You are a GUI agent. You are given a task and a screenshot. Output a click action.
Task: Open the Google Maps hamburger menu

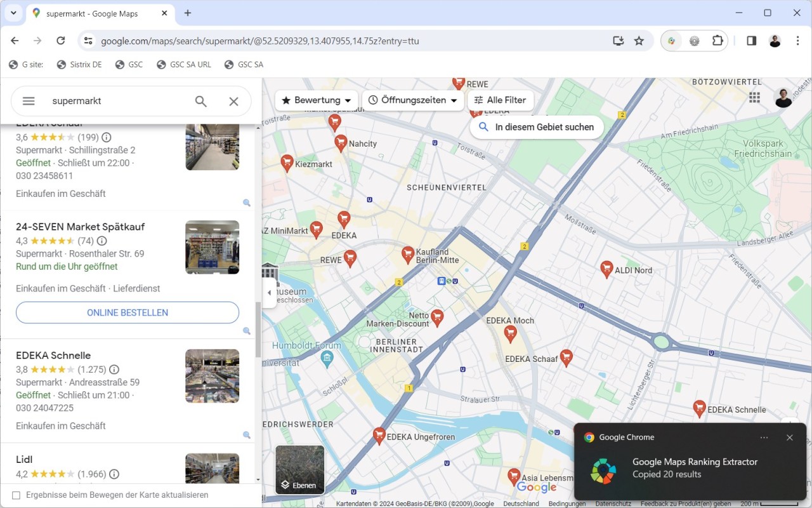click(29, 101)
